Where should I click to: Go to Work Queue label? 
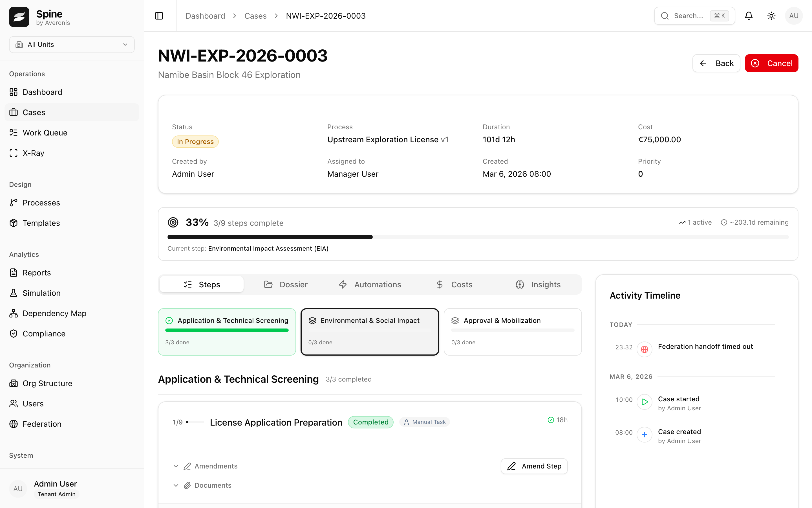tap(45, 133)
